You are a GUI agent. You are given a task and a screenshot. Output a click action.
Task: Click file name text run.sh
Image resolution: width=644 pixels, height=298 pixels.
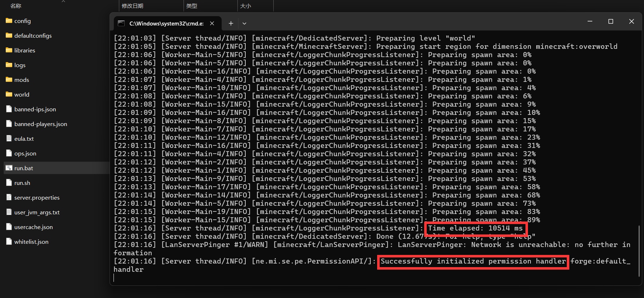[x=22, y=183]
